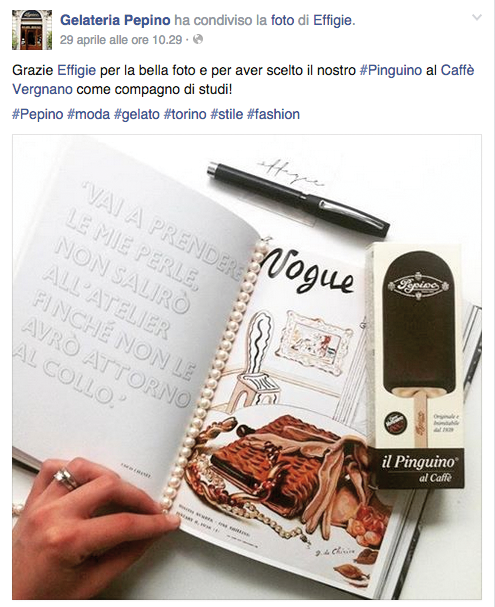495x607 pixels.
Task: Open Gelateria Pepino page name link
Action: coord(115,20)
